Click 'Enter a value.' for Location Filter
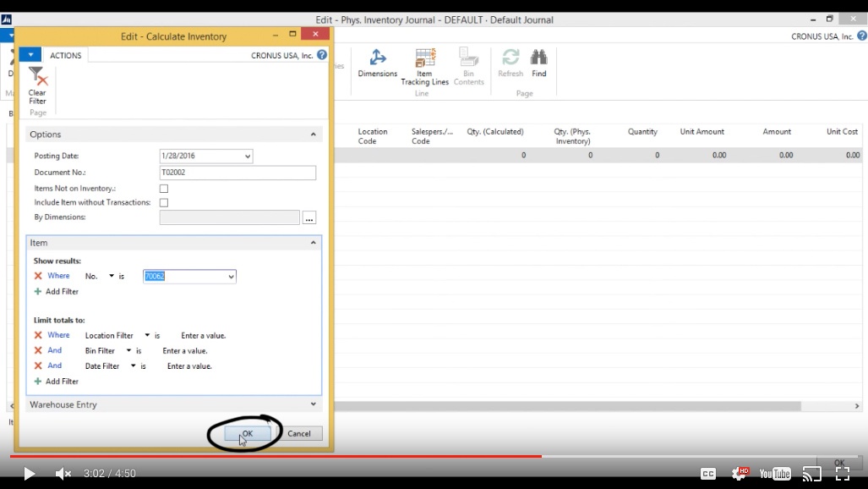868x489 pixels. [x=203, y=336]
